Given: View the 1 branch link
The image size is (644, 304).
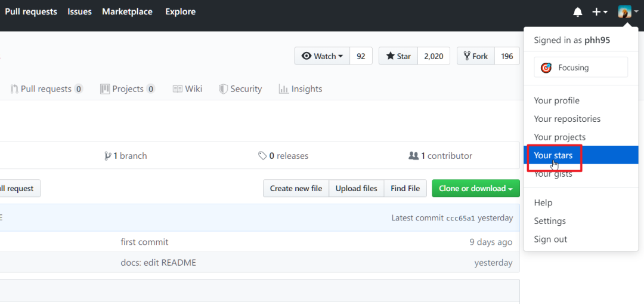Looking at the screenshot, I should (x=125, y=156).
